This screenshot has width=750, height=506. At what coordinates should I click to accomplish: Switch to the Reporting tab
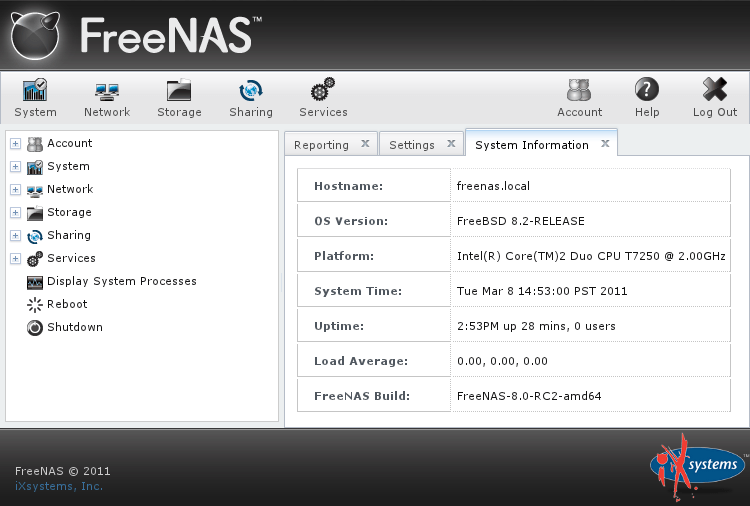click(x=321, y=145)
